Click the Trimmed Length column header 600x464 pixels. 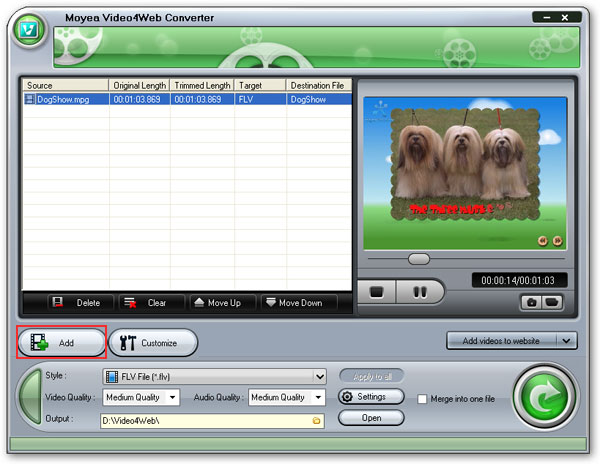tap(202, 85)
